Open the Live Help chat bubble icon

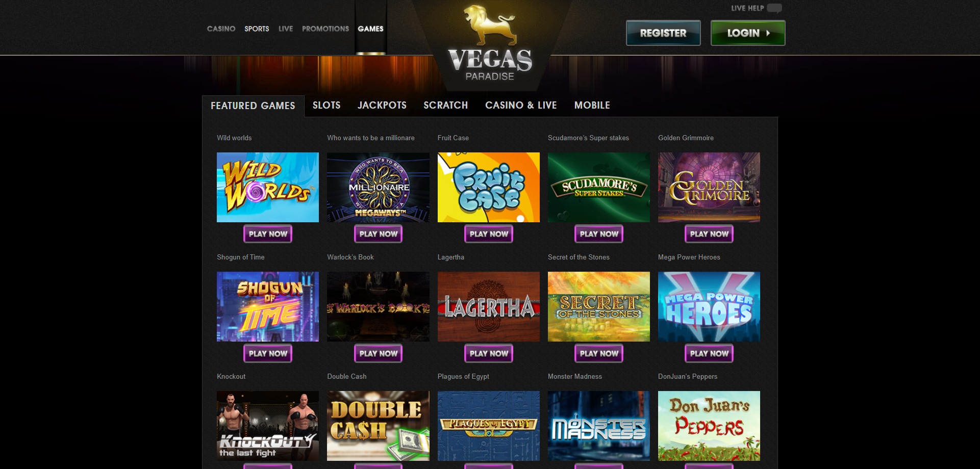coord(774,8)
